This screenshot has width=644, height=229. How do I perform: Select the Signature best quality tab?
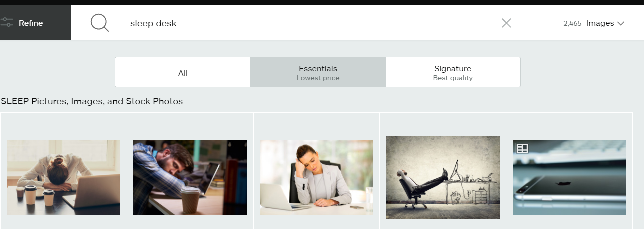[453, 73]
